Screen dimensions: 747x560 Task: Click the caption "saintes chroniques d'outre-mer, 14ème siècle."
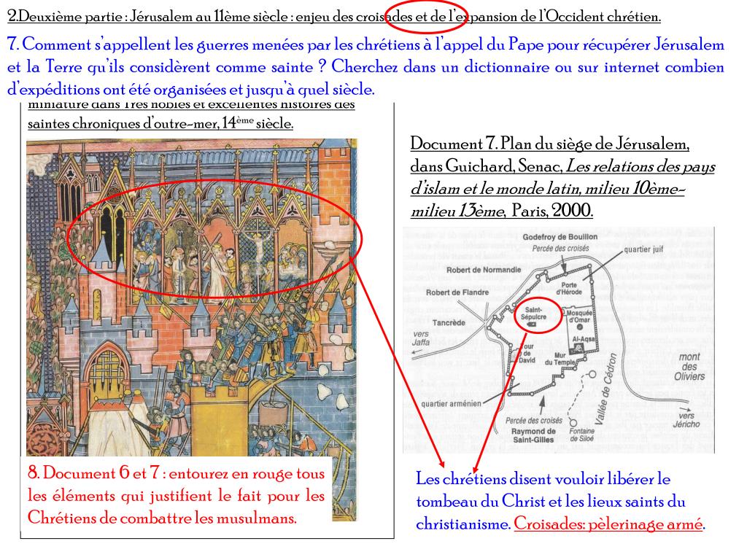click(160, 122)
